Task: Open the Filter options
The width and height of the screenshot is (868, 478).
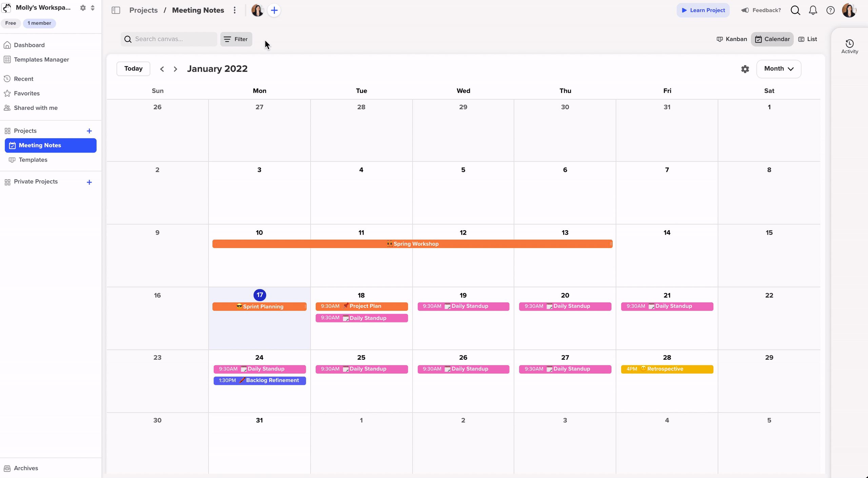Action: 236,39
